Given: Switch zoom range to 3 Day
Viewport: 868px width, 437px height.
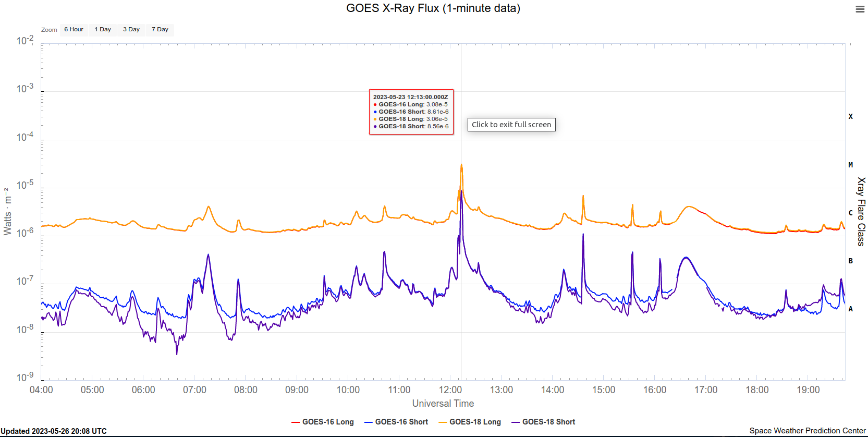Looking at the screenshot, I should [131, 30].
